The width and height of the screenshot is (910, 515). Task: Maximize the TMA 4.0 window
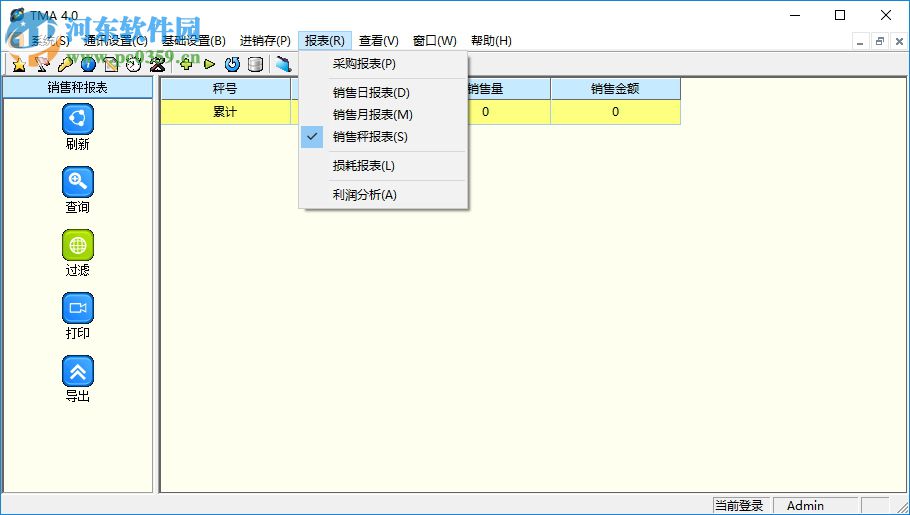point(840,16)
